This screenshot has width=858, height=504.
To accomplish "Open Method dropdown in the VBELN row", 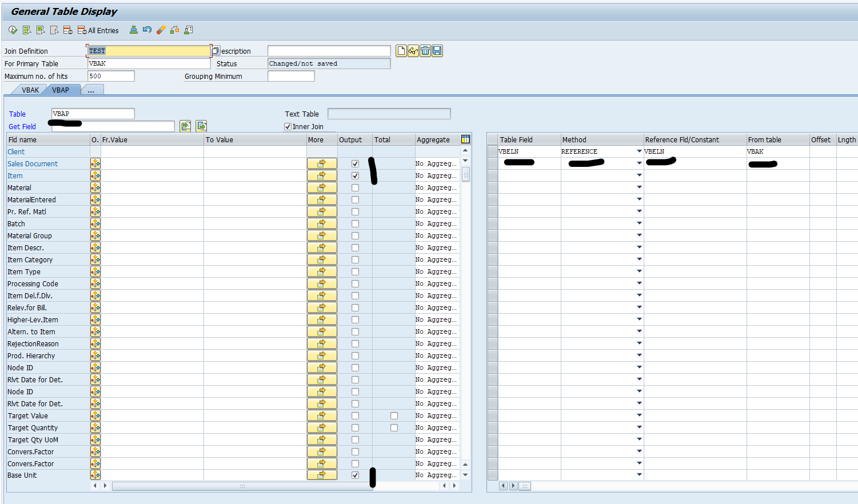I will pos(639,151).
